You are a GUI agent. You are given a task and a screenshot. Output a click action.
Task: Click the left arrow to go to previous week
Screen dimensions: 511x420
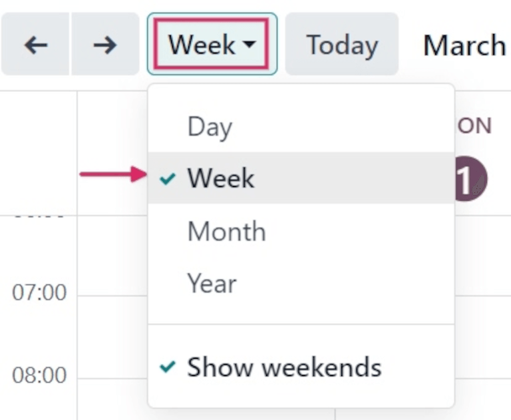pos(35,45)
